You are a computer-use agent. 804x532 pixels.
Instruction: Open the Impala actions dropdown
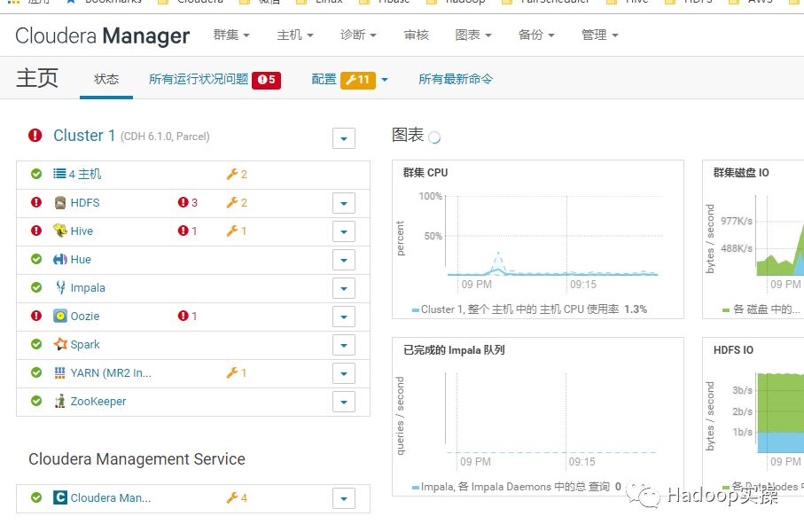[x=344, y=288]
